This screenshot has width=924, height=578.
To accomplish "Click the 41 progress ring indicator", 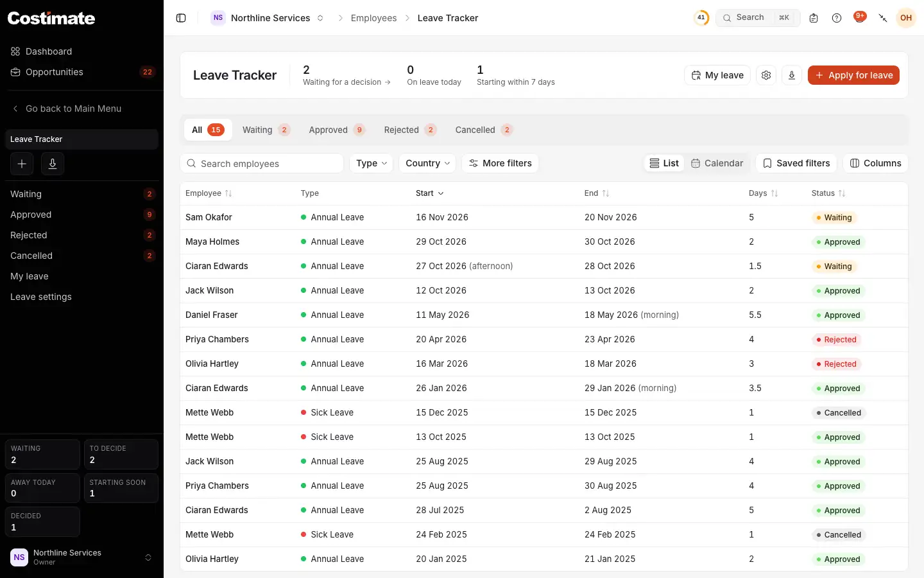I will [x=701, y=18].
